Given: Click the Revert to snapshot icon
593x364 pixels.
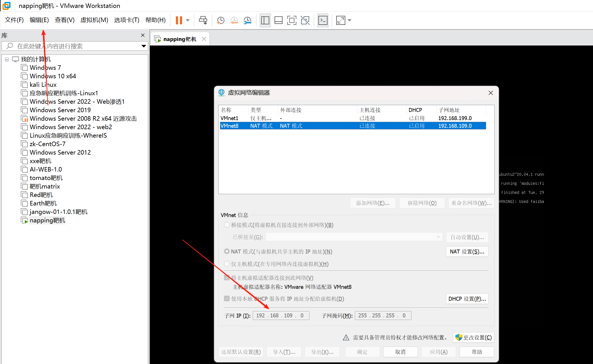Looking at the screenshot, I should [234, 20].
